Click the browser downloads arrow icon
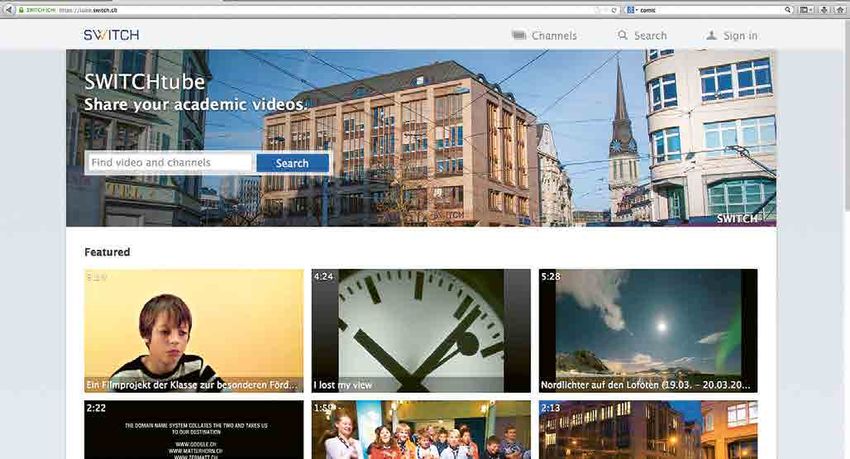850x459 pixels. pyautogui.click(x=825, y=10)
